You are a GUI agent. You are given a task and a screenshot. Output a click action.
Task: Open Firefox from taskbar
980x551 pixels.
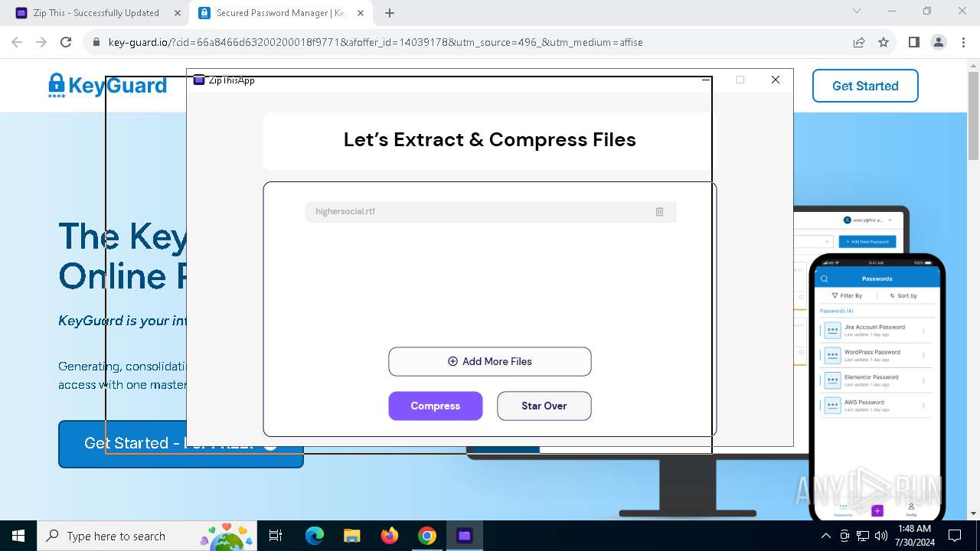click(x=390, y=536)
